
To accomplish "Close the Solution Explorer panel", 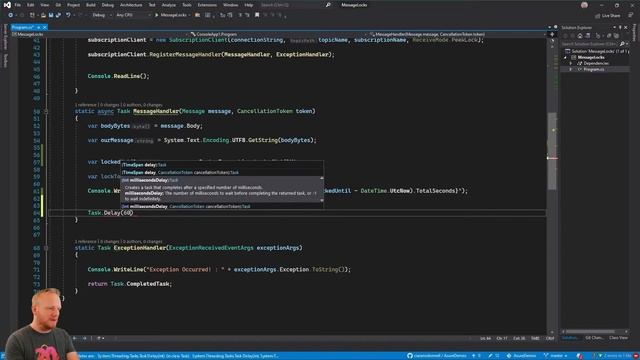I will [x=626, y=27].
